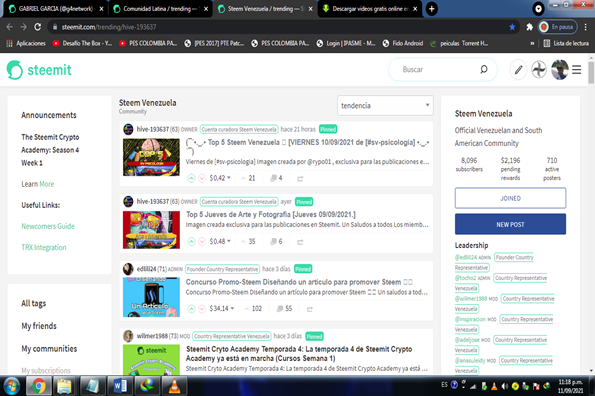Open the Desafío The Box bookmark

tap(82, 43)
